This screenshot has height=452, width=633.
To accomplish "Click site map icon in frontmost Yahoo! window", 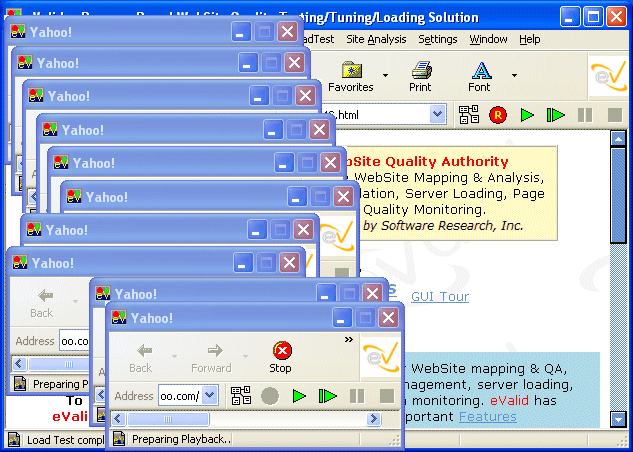I will tap(241, 396).
